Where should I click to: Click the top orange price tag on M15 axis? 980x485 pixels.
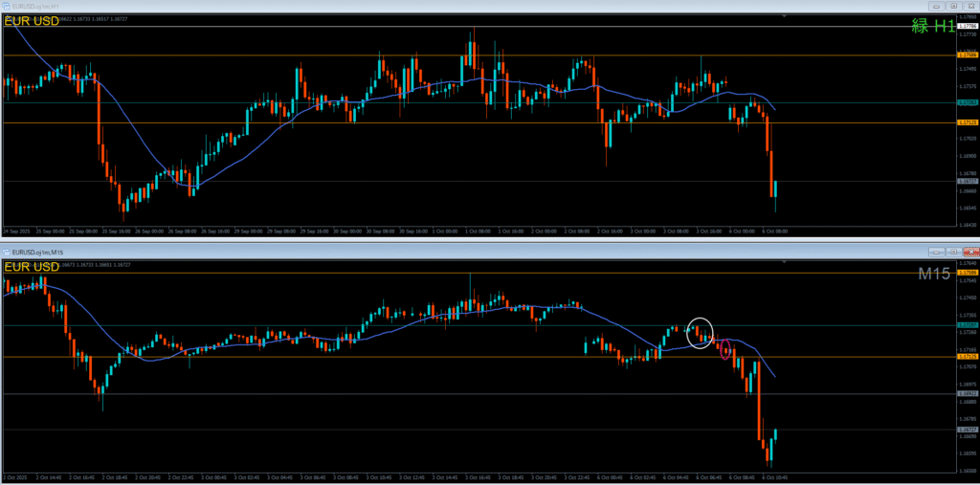968,273
